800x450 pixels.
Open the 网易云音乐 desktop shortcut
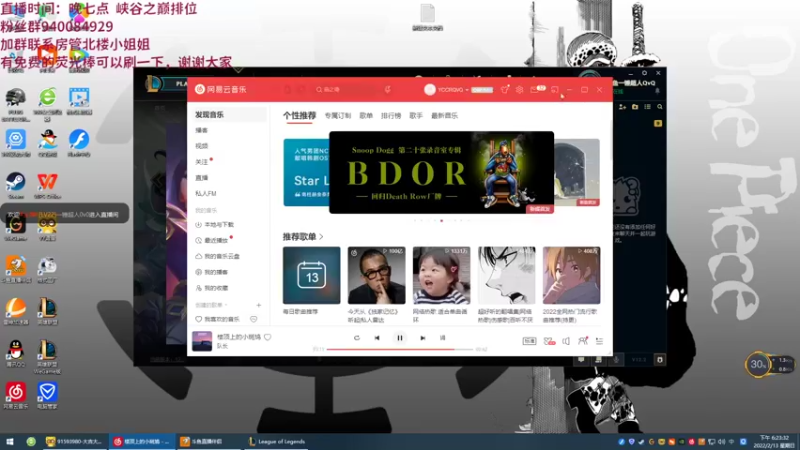point(15,396)
